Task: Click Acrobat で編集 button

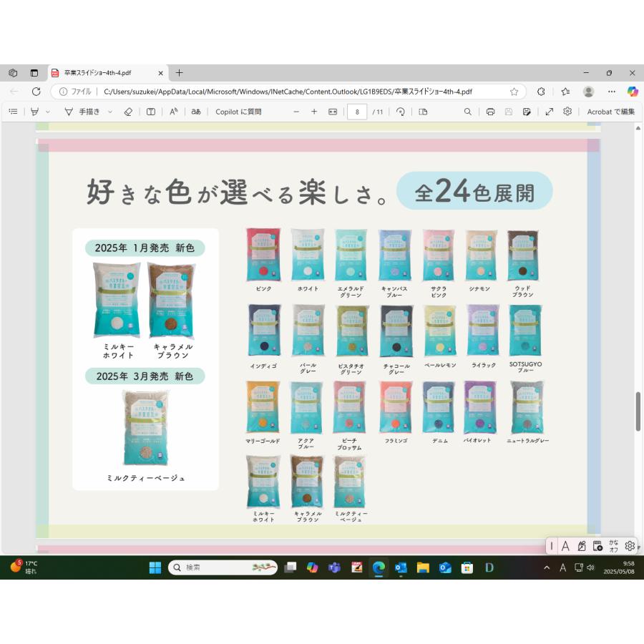Action: tap(610, 112)
